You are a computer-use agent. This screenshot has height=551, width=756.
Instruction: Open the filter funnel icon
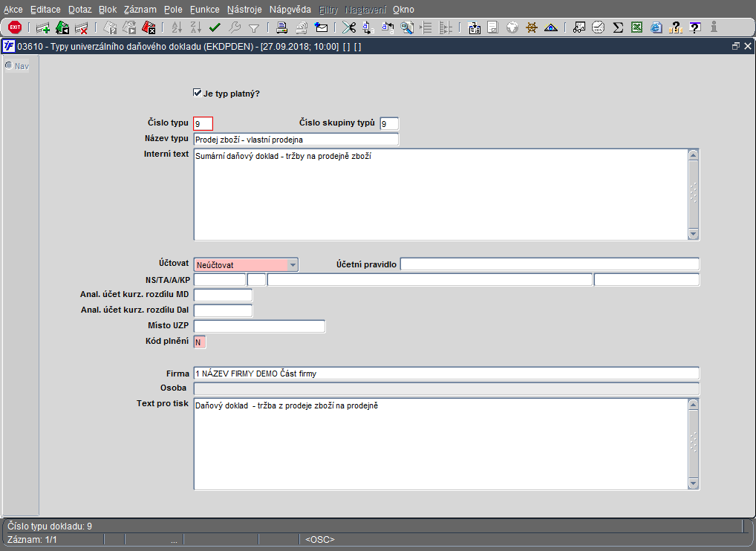[x=253, y=28]
